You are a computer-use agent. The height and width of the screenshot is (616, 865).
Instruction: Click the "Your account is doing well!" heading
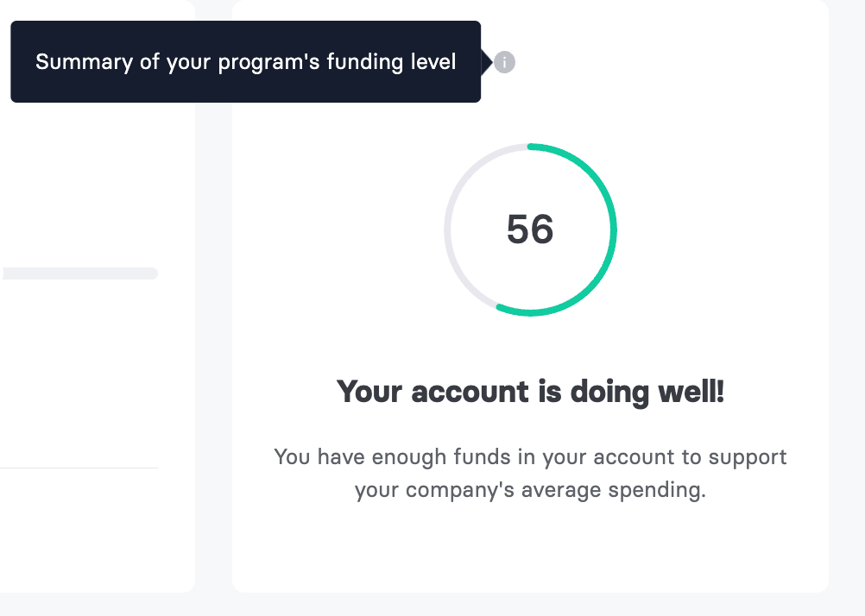pyautogui.click(x=530, y=392)
